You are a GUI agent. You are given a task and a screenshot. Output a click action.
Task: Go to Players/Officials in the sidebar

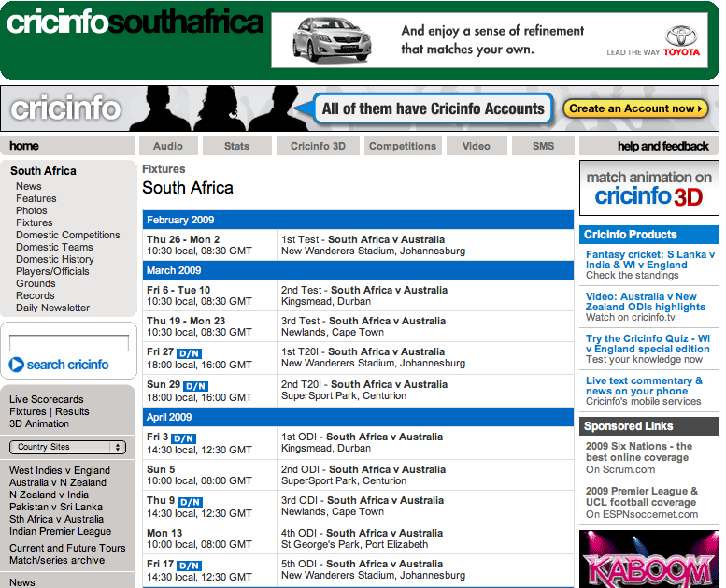[x=52, y=271]
